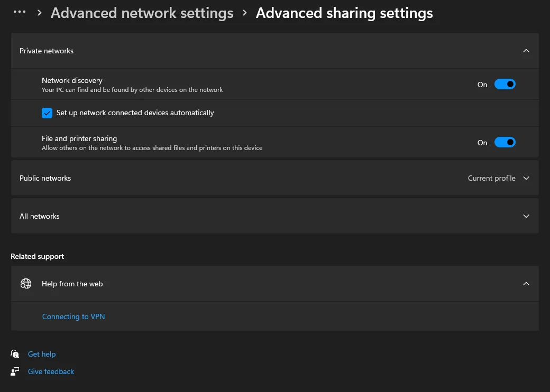Click the globe Help from the web icon
This screenshot has width=550, height=392.
pos(26,284)
